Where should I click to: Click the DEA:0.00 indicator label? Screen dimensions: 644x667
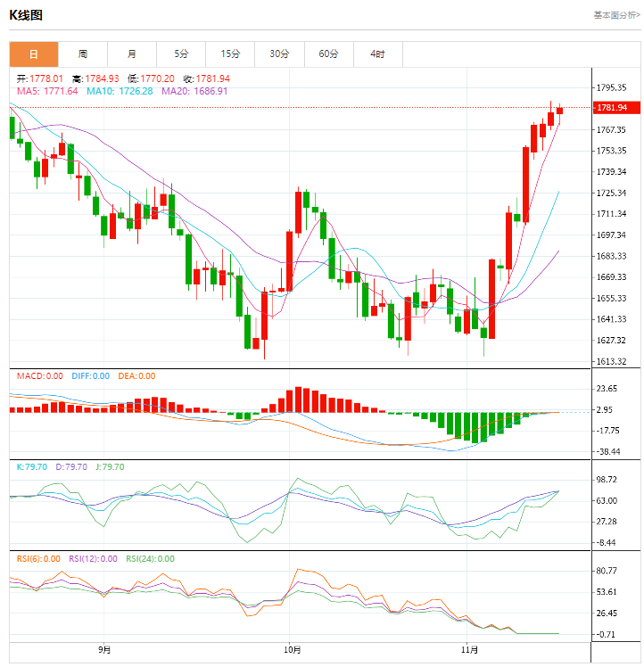tap(136, 376)
